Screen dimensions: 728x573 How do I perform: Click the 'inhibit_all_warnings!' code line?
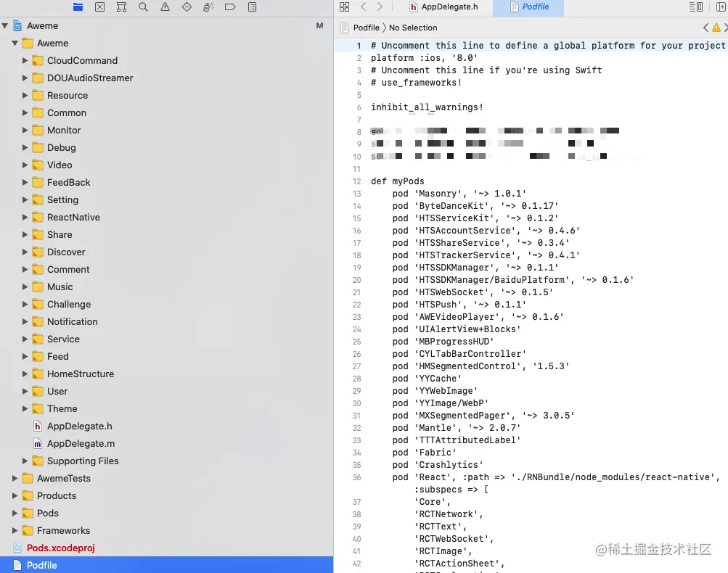click(427, 107)
